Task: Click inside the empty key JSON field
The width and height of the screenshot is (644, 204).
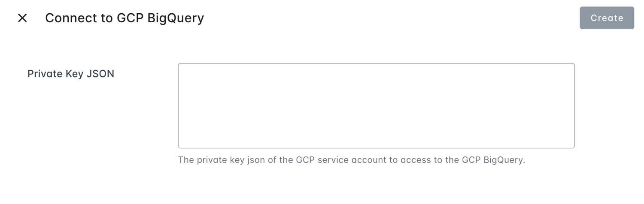Action: click(376, 106)
